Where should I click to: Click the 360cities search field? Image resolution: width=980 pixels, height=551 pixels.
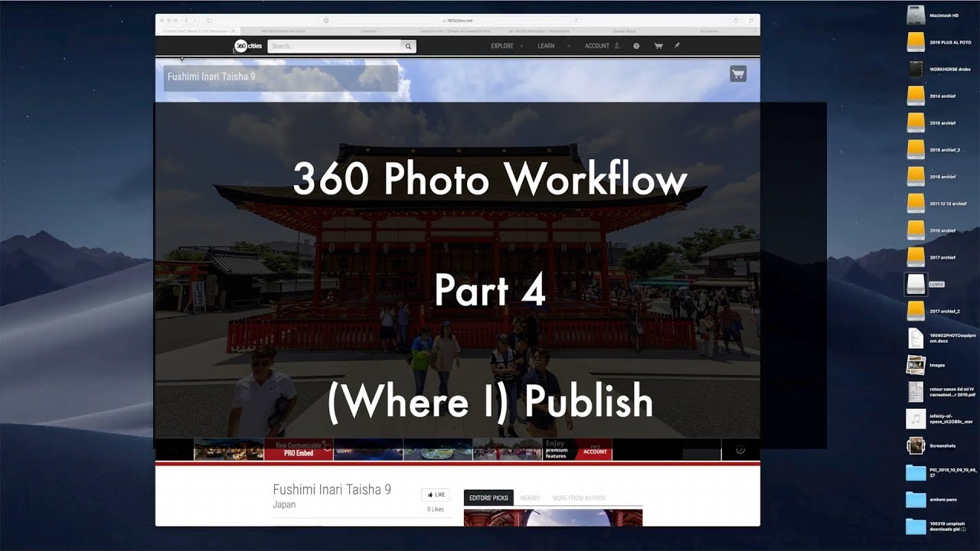pyautogui.click(x=335, y=47)
